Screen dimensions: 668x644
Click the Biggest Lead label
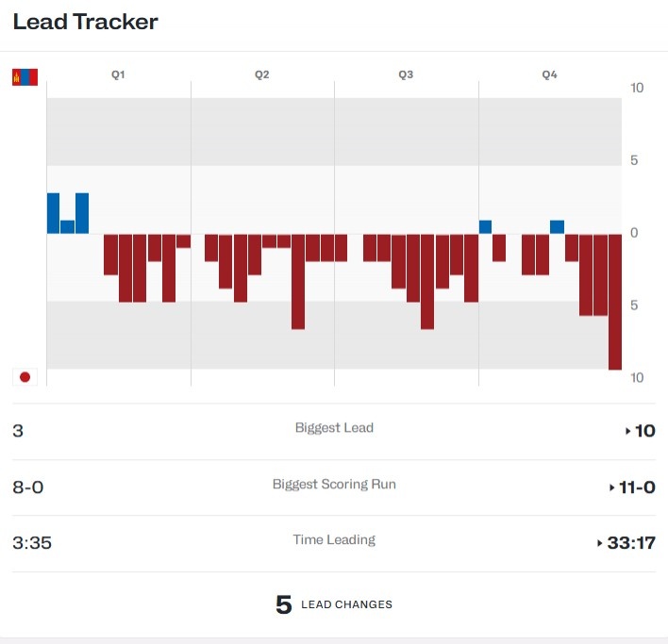point(334,428)
